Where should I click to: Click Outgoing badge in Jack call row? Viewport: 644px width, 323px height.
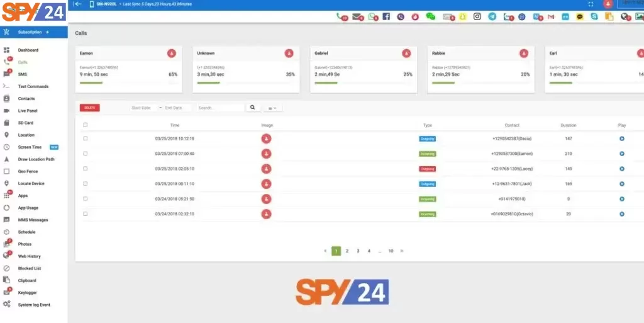(428, 184)
